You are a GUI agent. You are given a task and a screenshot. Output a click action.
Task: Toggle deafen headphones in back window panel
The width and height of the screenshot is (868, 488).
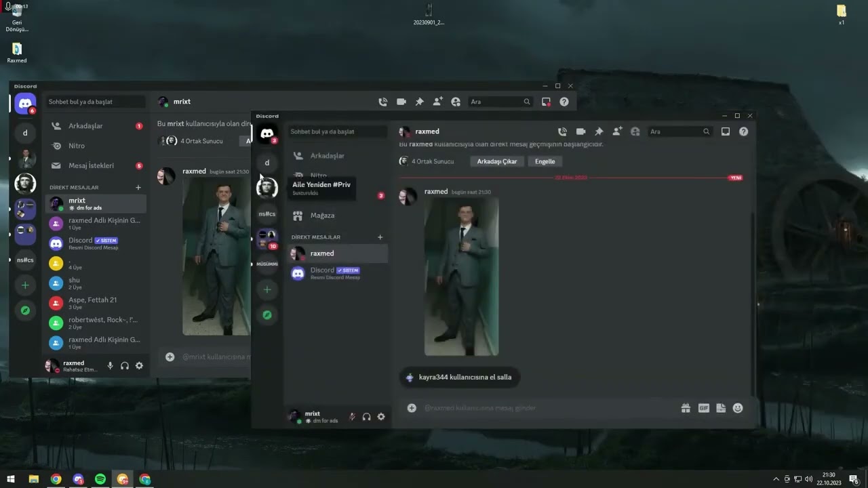(x=125, y=366)
